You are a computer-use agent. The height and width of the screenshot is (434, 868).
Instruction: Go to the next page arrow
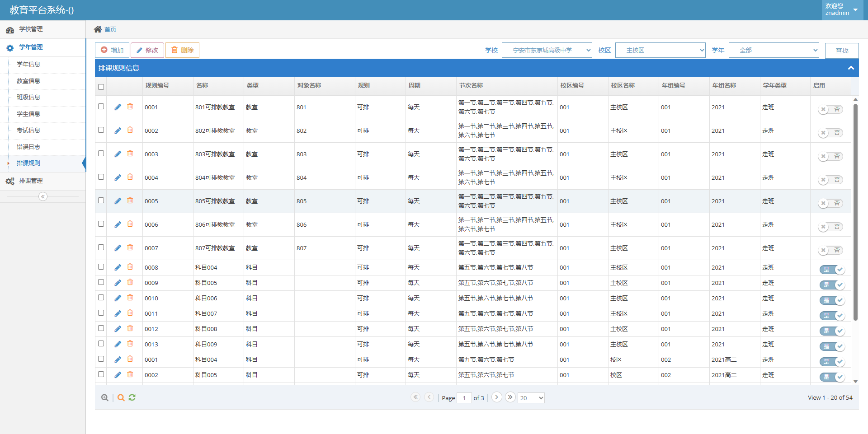pyautogui.click(x=496, y=397)
